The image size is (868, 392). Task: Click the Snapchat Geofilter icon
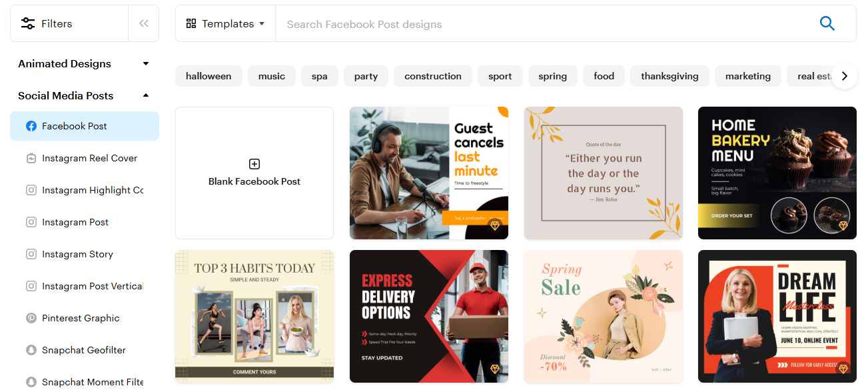[31, 350]
